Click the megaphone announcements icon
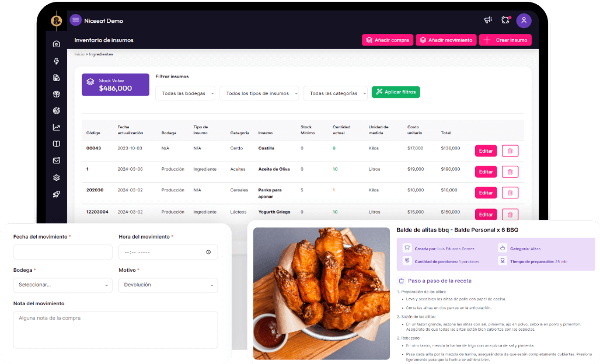The height and width of the screenshot is (364, 600). (488, 20)
